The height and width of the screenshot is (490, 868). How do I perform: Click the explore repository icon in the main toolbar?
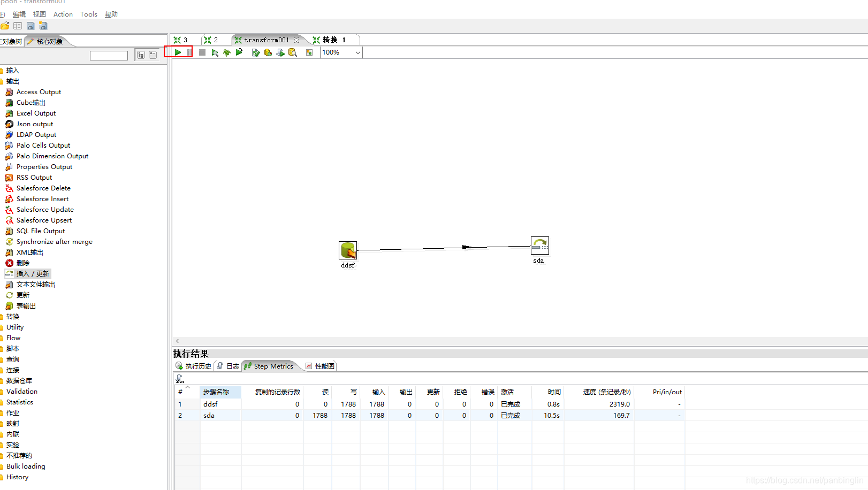tap(18, 26)
